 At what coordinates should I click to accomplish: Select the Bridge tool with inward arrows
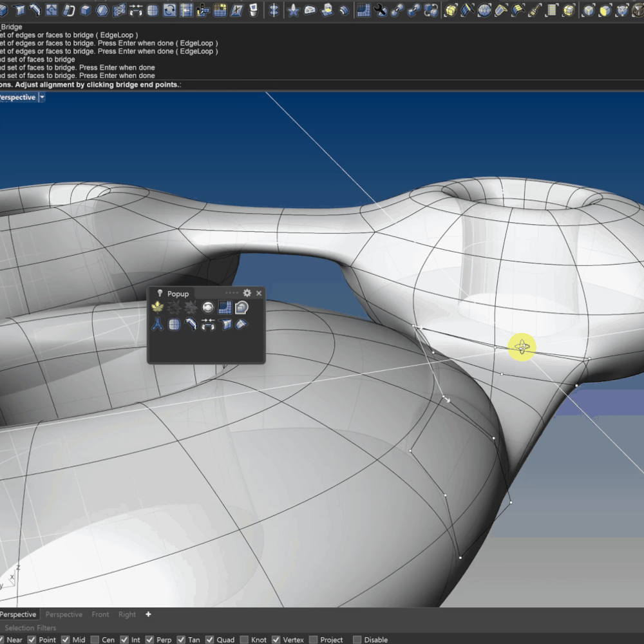[x=208, y=325]
